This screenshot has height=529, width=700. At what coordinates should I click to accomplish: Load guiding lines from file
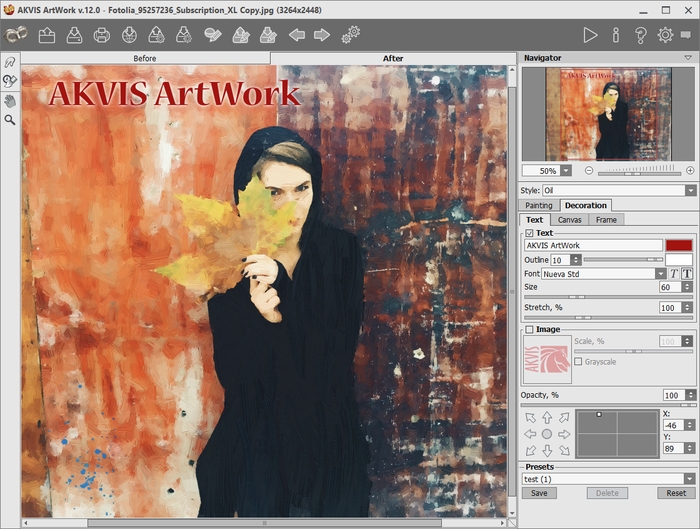pyautogui.click(x=241, y=35)
